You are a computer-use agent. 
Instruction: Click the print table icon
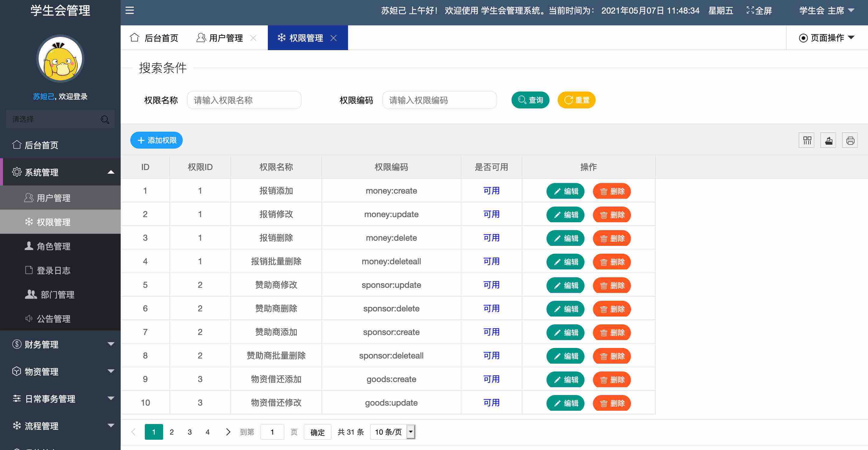tap(850, 140)
